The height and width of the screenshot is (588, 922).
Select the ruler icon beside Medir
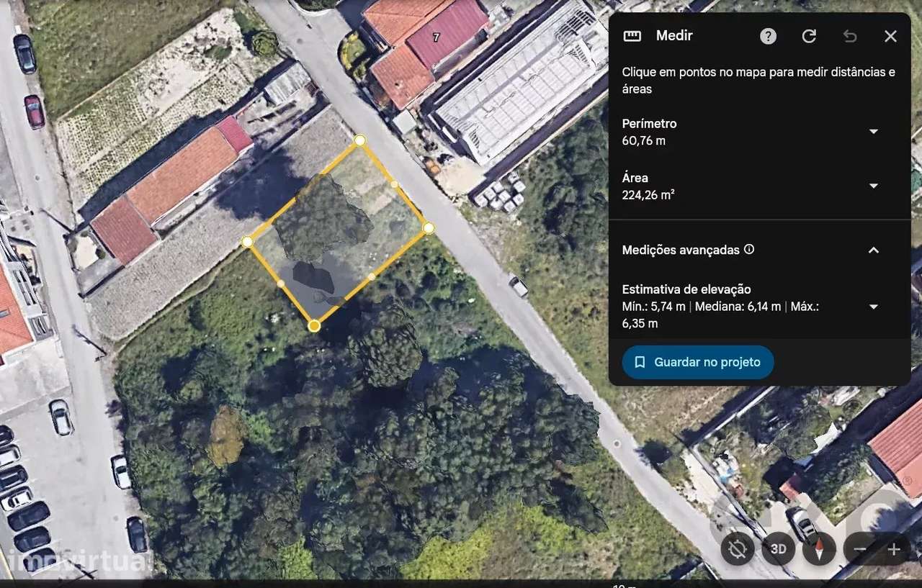632,36
